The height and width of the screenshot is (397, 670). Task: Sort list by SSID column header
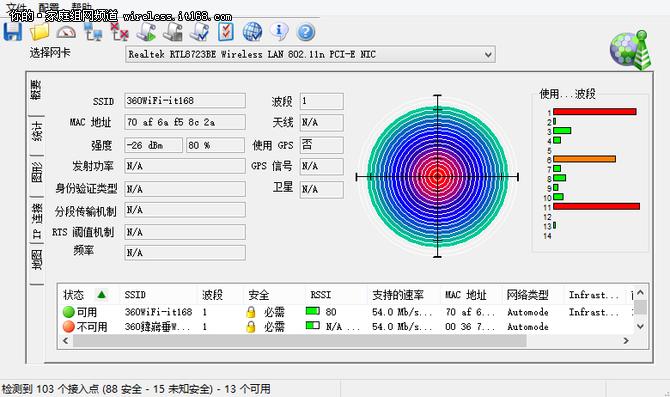tap(158, 295)
